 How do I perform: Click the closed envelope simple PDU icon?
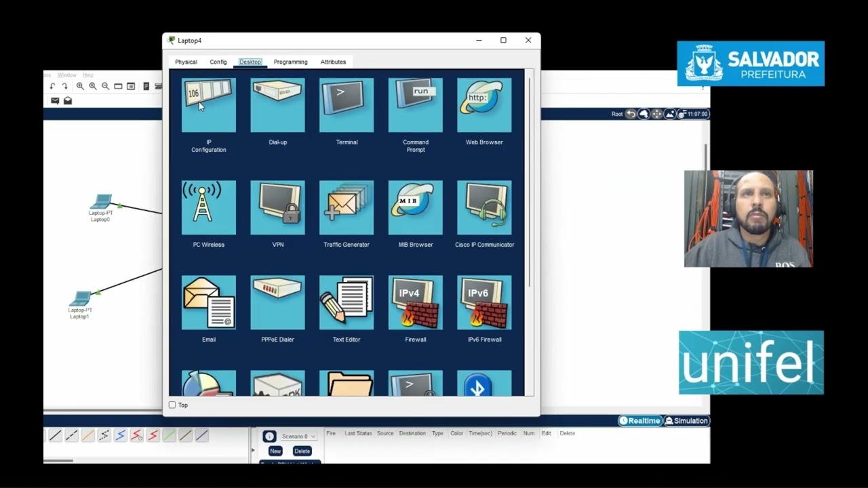[x=55, y=100]
